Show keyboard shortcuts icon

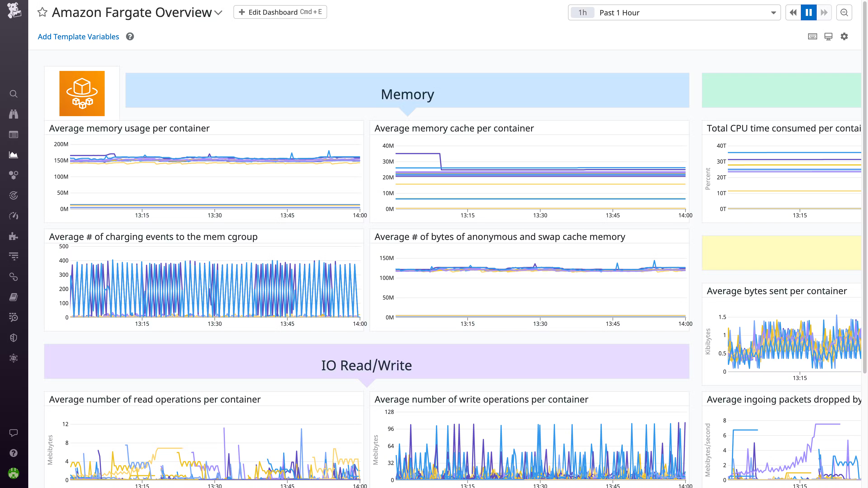(x=812, y=36)
